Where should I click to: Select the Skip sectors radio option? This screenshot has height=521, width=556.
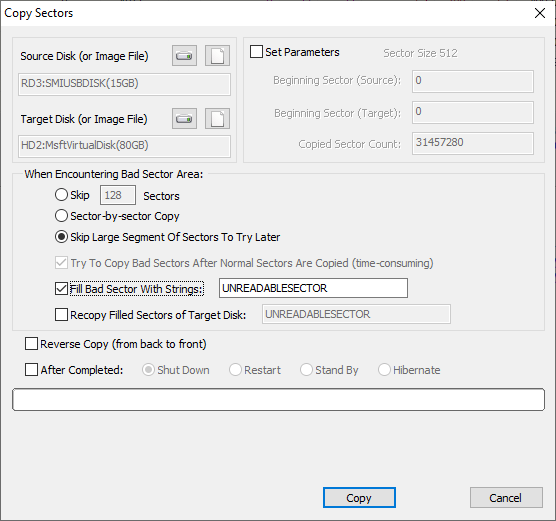[x=61, y=195]
